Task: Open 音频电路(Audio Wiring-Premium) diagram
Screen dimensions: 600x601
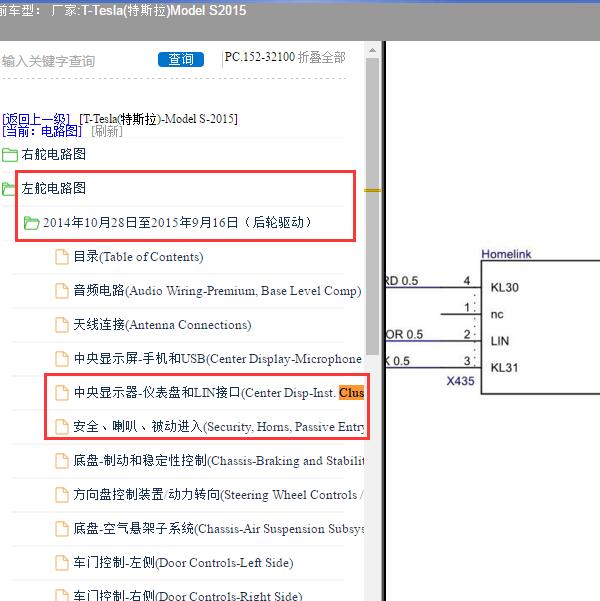Action: point(217,291)
